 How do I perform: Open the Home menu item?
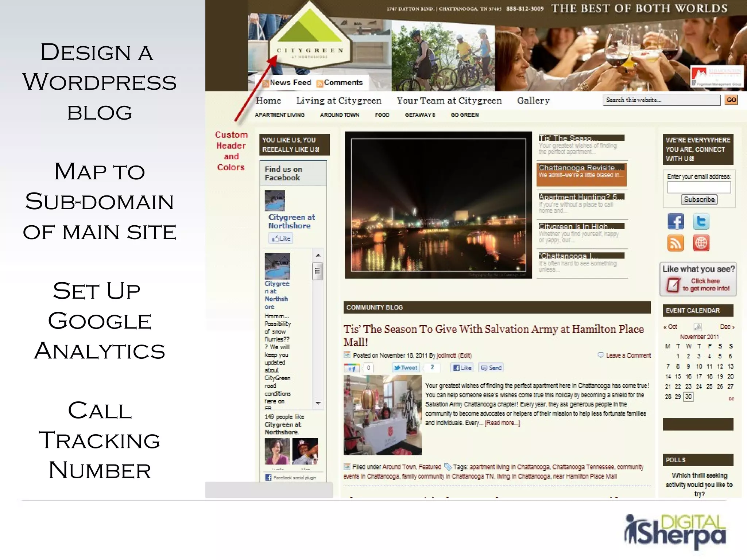[268, 101]
